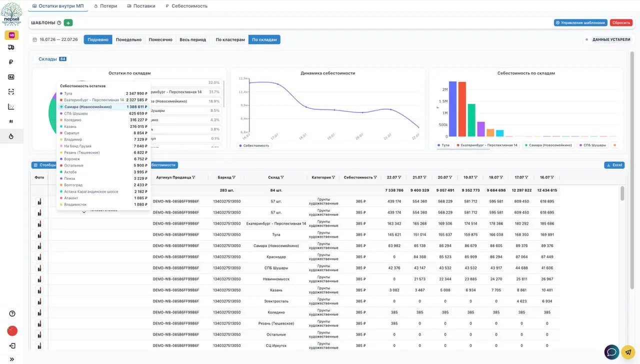The image size is (640, 364).
Task: Open the delivery truck sidebar section
Action: coord(11,47)
